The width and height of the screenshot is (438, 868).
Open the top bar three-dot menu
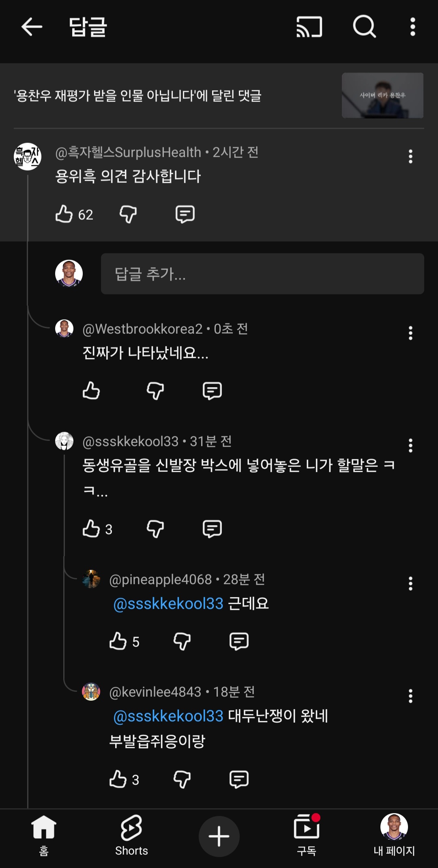[412, 27]
